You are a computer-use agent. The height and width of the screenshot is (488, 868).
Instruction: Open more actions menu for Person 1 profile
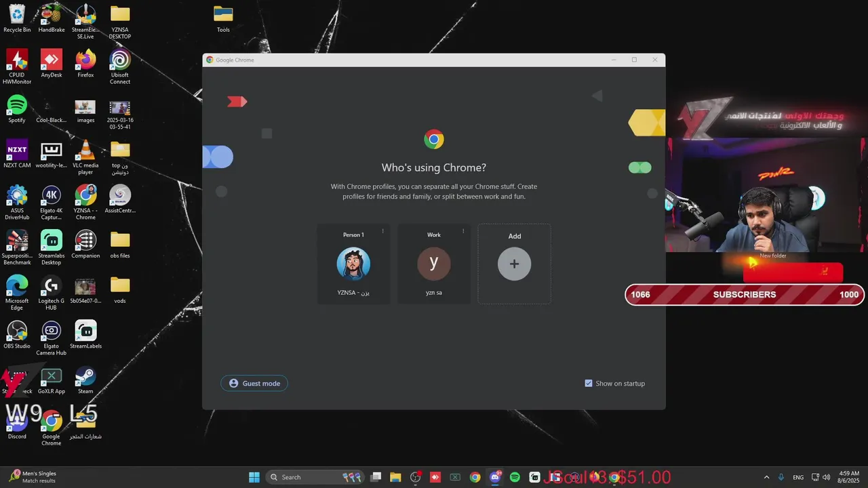382,231
